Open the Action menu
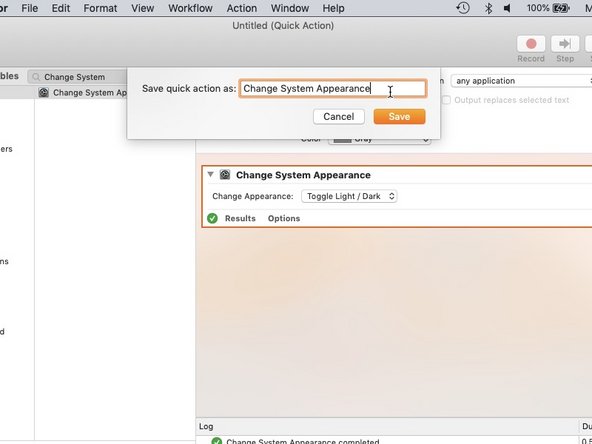 [x=242, y=8]
